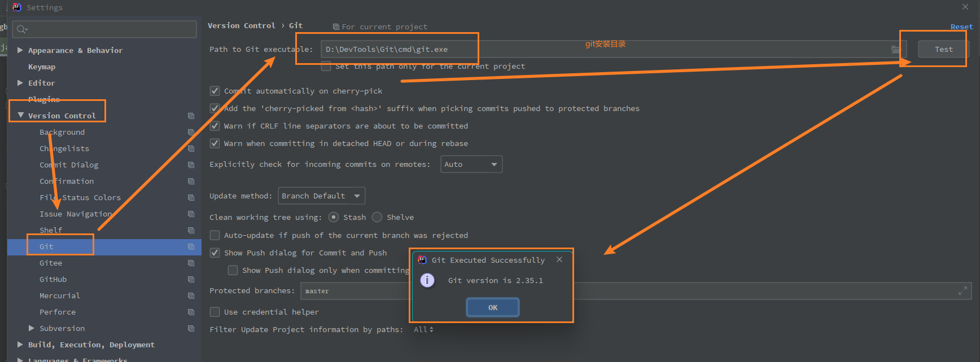Click project-level icon in Issue Navigation row
980x362 pixels.
point(191,214)
